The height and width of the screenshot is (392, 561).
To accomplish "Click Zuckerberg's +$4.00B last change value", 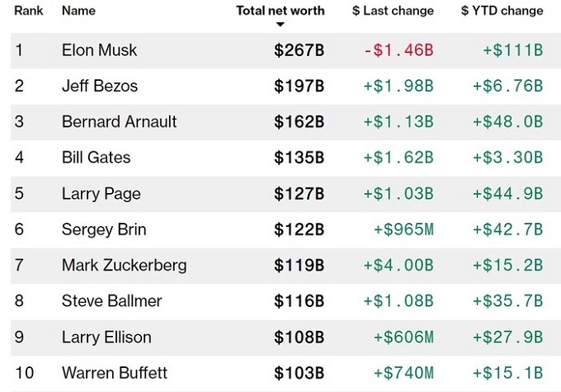I will point(398,266).
